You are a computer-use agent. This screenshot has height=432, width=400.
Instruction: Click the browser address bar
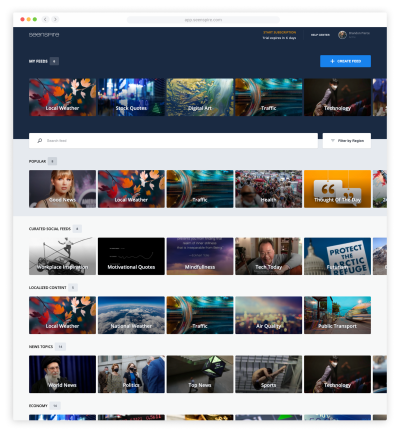pyautogui.click(x=203, y=20)
